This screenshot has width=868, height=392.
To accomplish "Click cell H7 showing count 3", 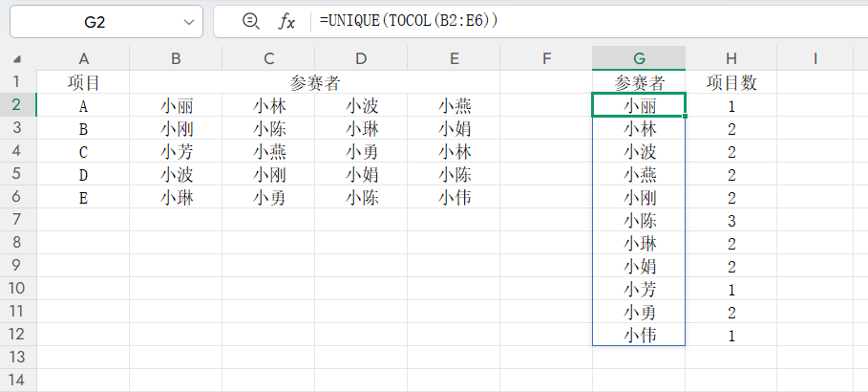I will tap(731, 220).
